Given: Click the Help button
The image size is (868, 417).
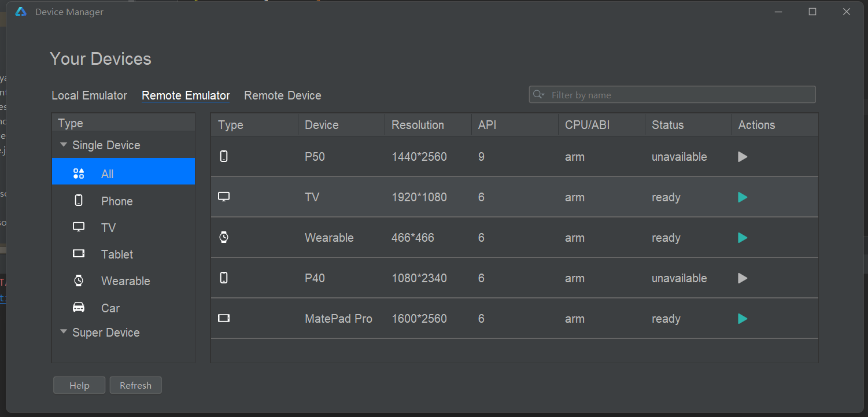Looking at the screenshot, I should coord(79,385).
